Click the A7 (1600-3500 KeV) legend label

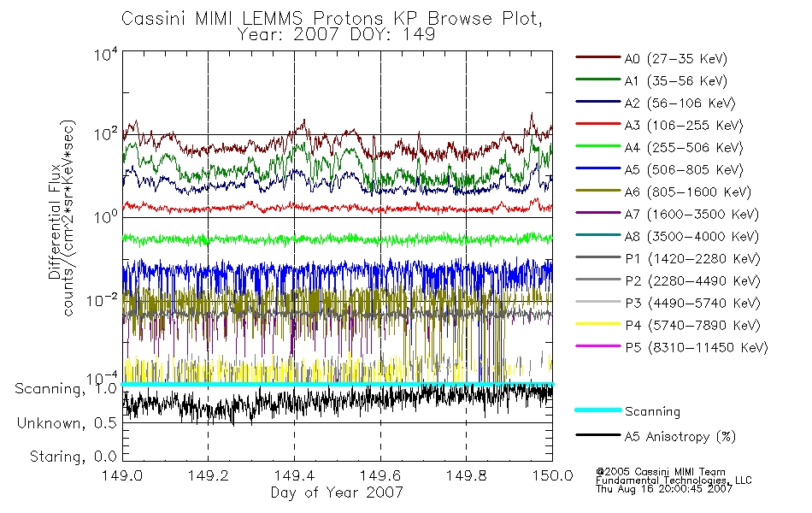point(691,215)
